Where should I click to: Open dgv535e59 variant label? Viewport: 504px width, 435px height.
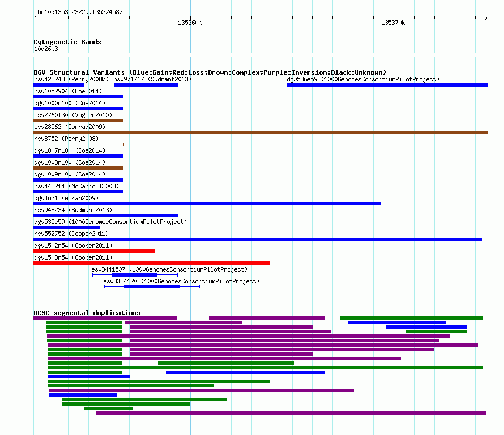point(110,222)
